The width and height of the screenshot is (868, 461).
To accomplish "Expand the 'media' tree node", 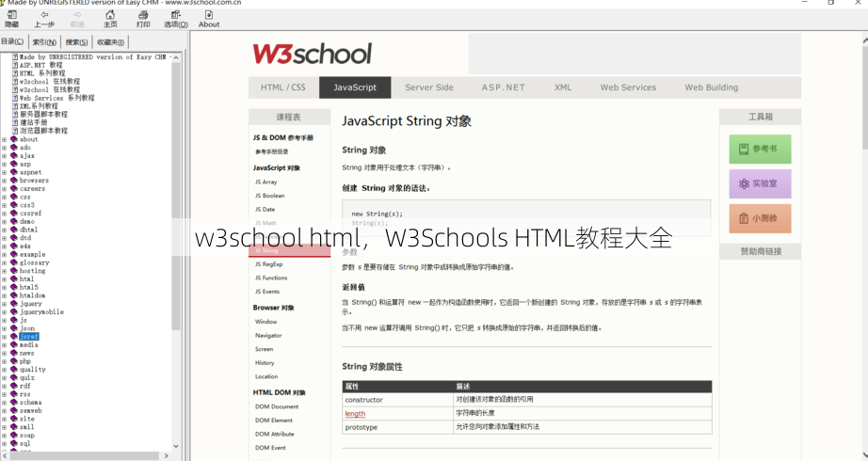I will [x=4, y=344].
